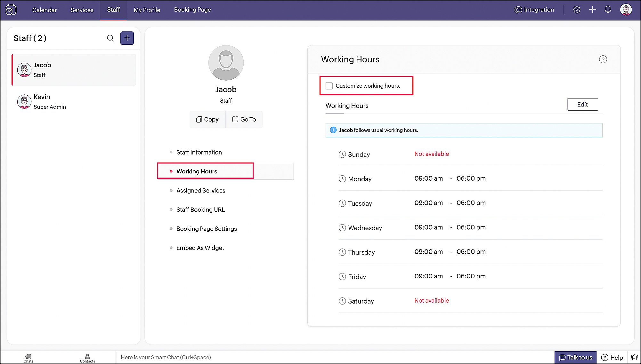Open the Calendar tab

pos(45,10)
